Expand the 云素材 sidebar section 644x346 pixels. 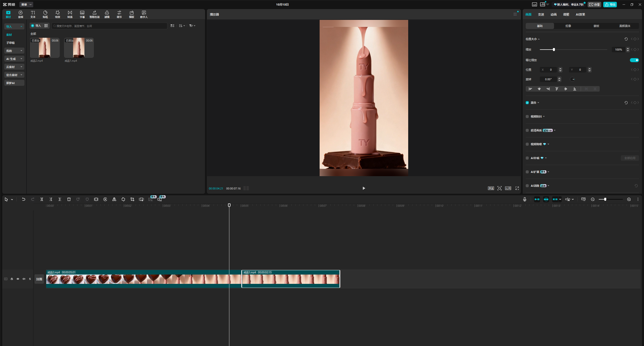(x=14, y=67)
